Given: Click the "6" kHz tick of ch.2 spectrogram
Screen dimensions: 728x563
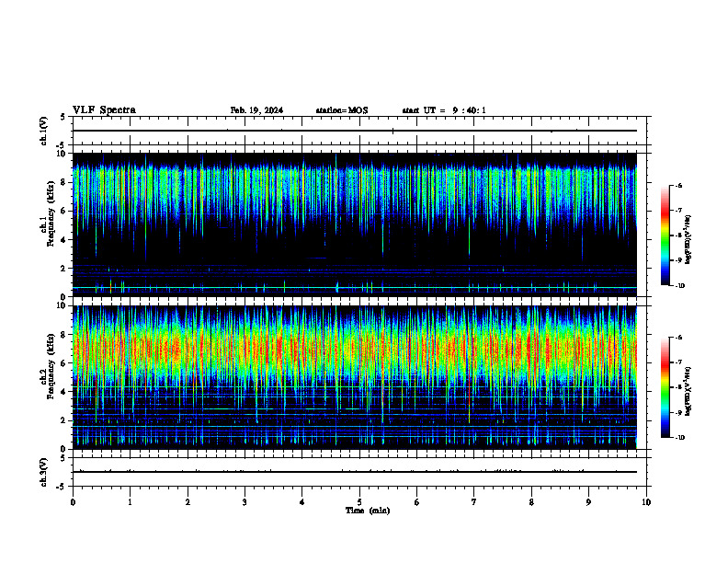Looking at the screenshot, I should (64, 363).
